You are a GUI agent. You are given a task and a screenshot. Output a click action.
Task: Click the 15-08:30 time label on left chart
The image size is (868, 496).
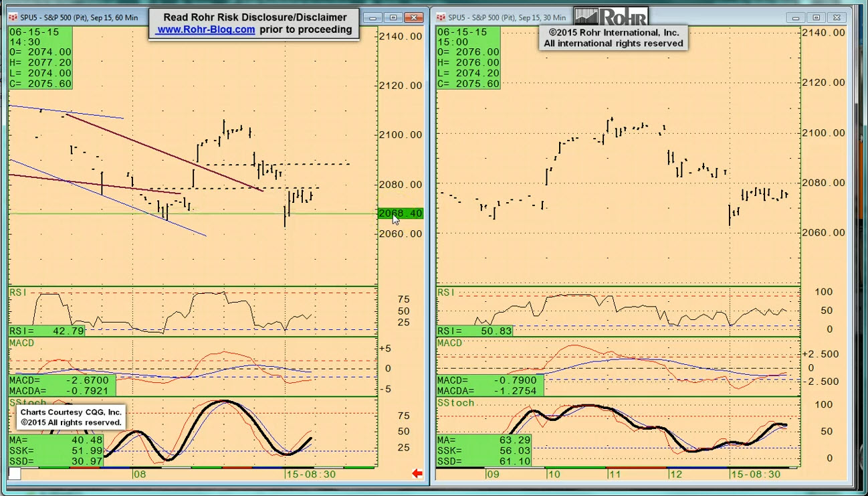310,474
